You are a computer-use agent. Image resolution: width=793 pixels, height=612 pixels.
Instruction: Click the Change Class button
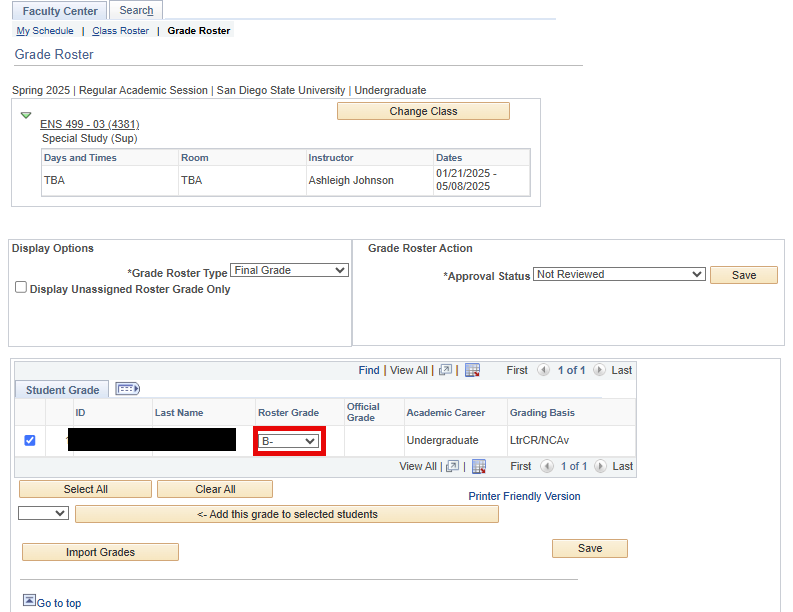[x=423, y=111]
